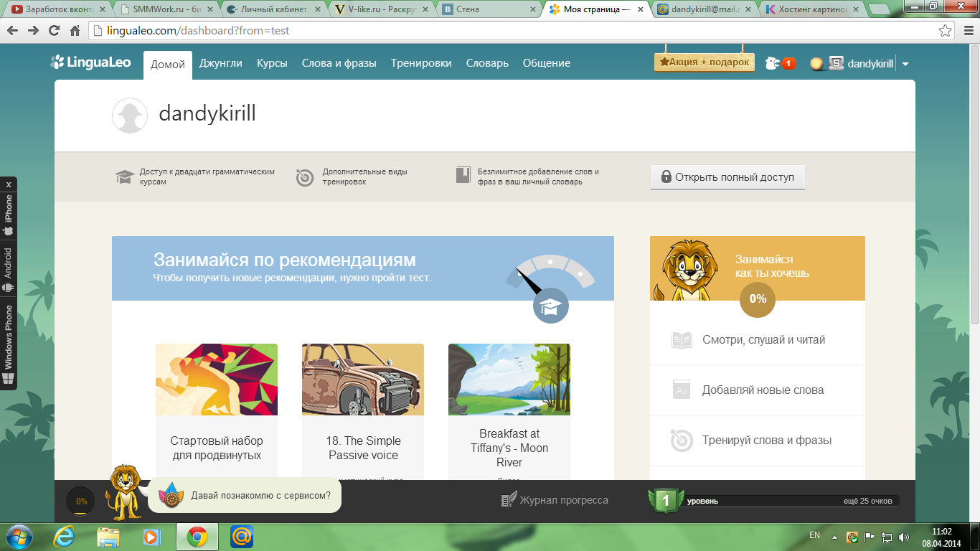This screenshot has width=980, height=551.
Task: Click the dictionary Aa icon in sidebar
Action: pyautogui.click(x=682, y=390)
